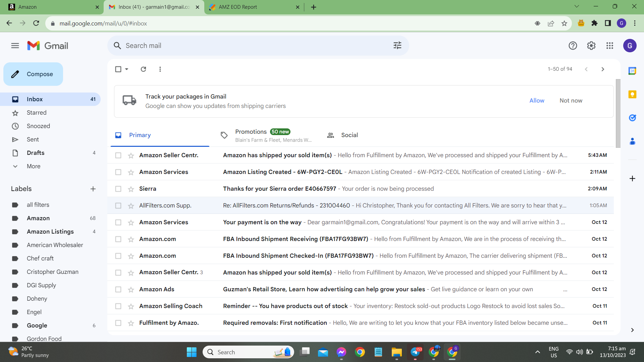This screenshot has width=644, height=362.
Task: Select the Sierra email checkbox
Action: 118,189
